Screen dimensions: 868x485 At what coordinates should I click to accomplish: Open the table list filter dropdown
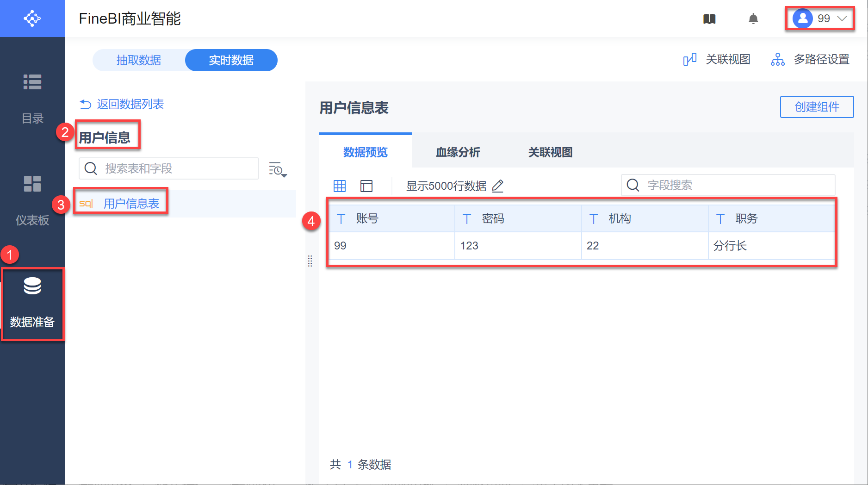(278, 170)
